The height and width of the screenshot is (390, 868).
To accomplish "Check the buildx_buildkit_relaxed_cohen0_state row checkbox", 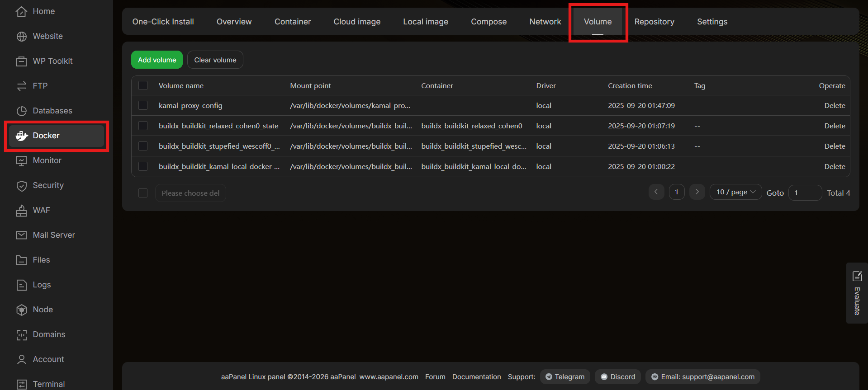I will (143, 126).
